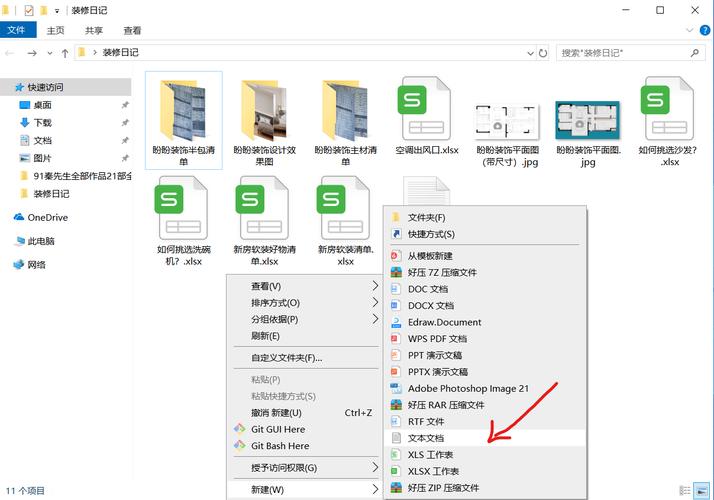
Task: Create an Adobe Photoshop Image 21
Action: point(485,388)
